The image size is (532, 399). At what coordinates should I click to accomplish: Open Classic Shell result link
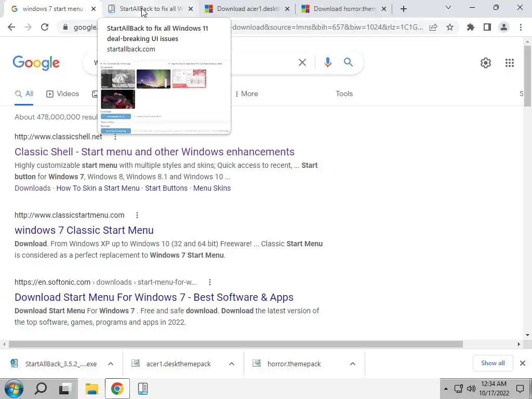(x=154, y=152)
